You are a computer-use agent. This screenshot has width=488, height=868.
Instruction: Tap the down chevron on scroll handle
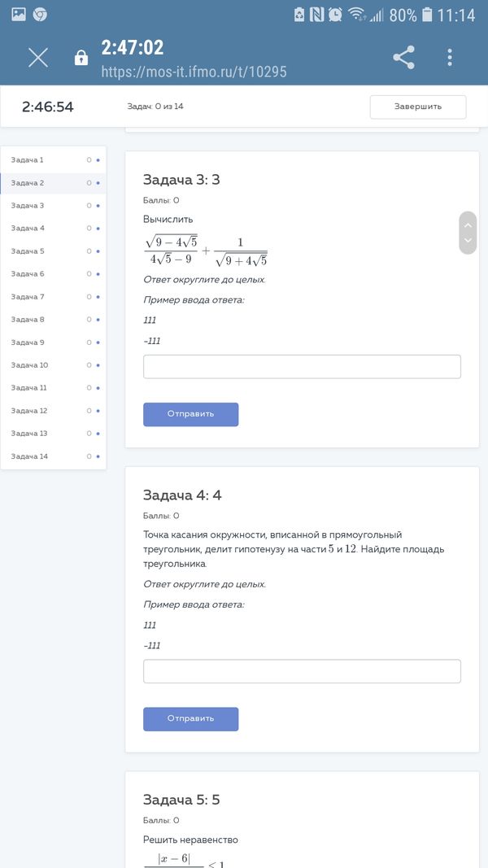467,241
